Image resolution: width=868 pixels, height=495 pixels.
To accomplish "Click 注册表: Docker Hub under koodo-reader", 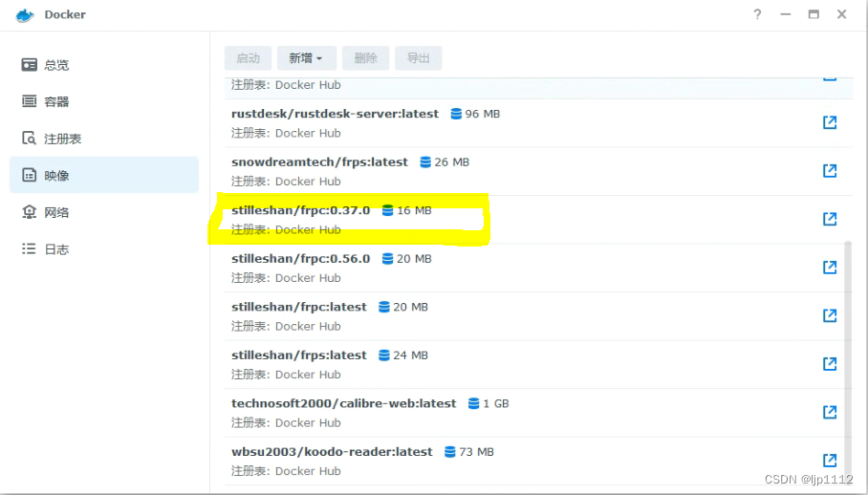I will click(286, 471).
